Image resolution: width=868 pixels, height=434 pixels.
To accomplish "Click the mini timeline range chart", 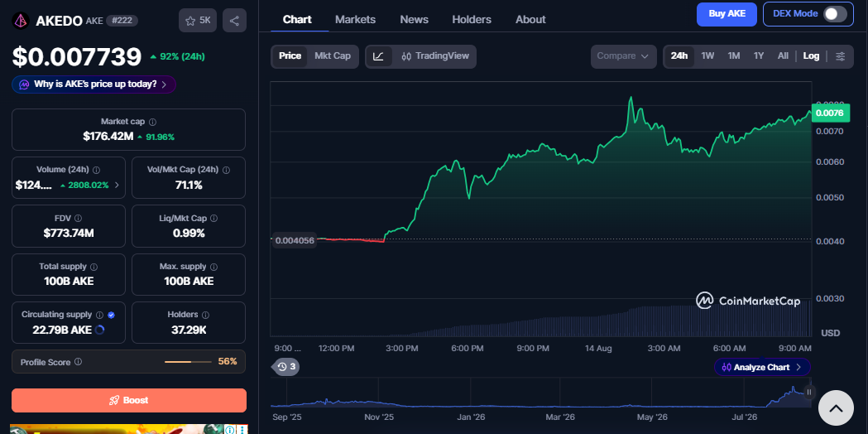I will tap(541, 393).
